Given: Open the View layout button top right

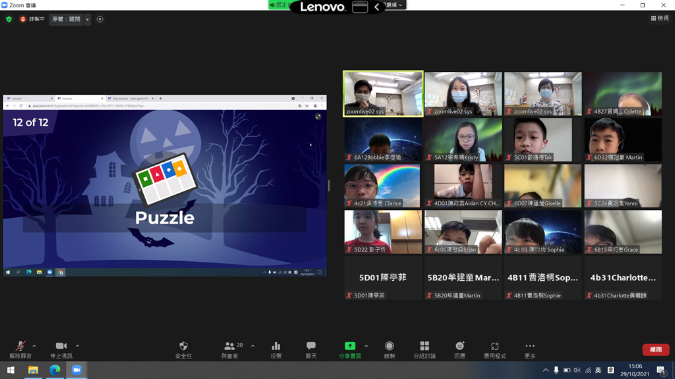Looking at the screenshot, I should click(660, 18).
